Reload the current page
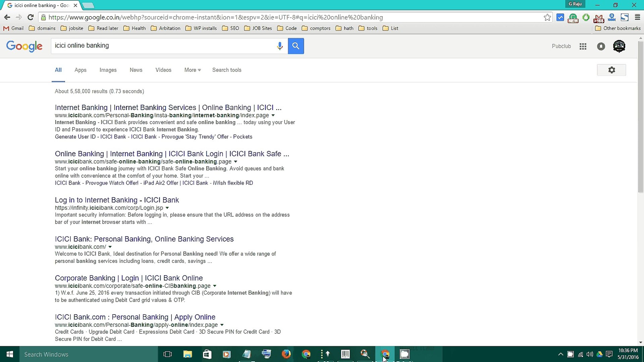The width and height of the screenshot is (644, 362). 31,17
